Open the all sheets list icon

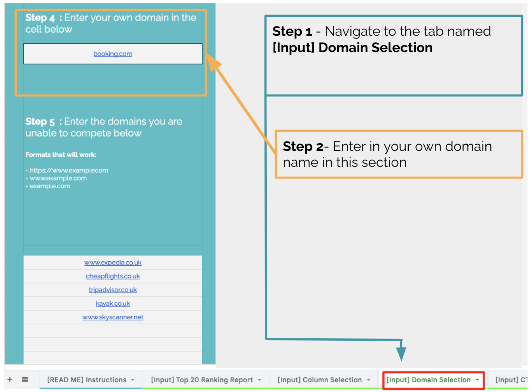(25, 380)
